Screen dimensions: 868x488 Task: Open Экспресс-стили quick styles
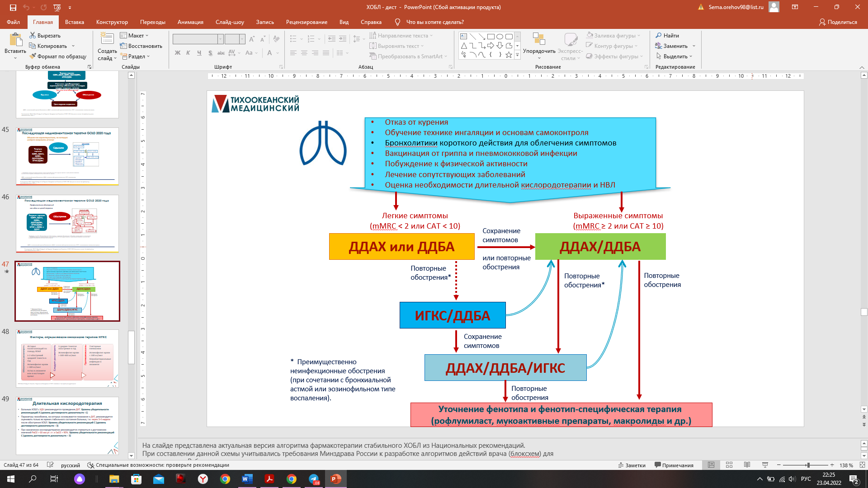point(571,46)
